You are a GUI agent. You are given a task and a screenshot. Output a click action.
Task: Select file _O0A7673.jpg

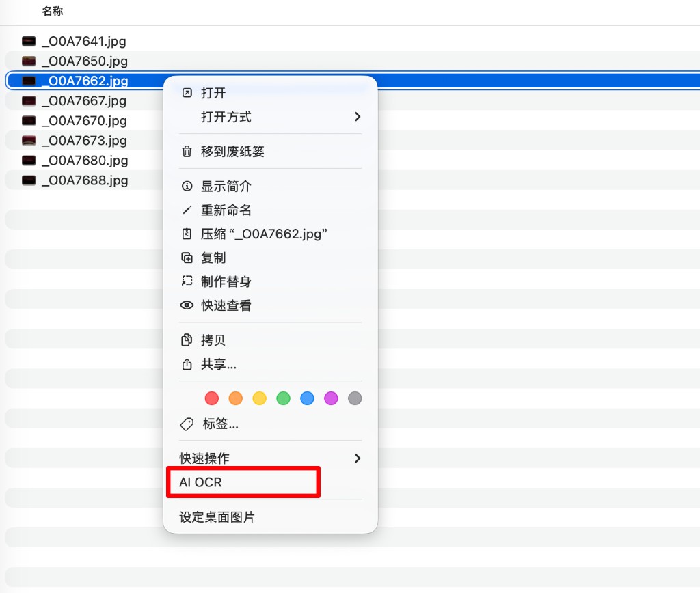coord(84,141)
